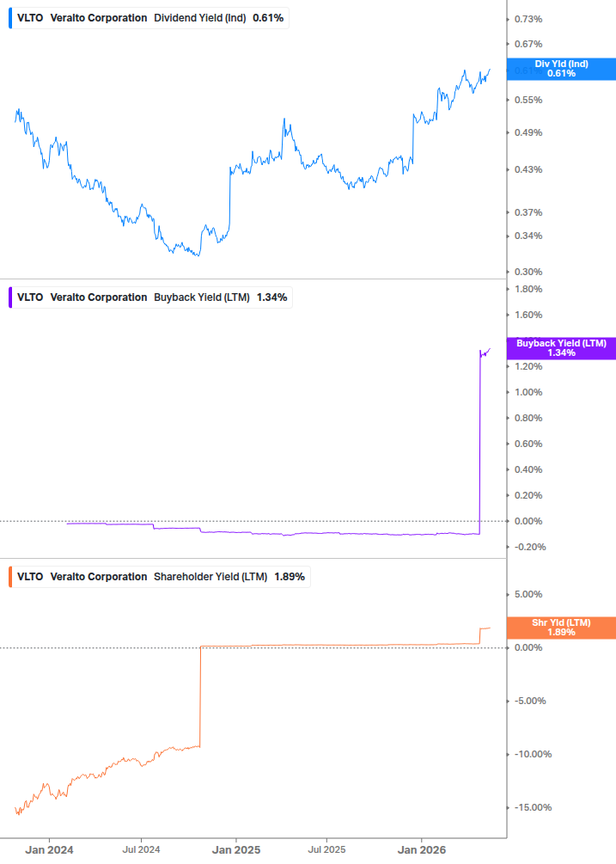Image resolution: width=616 pixels, height=864 pixels.
Task: Click the 'Jan 2025' date label
Action: pos(236,850)
